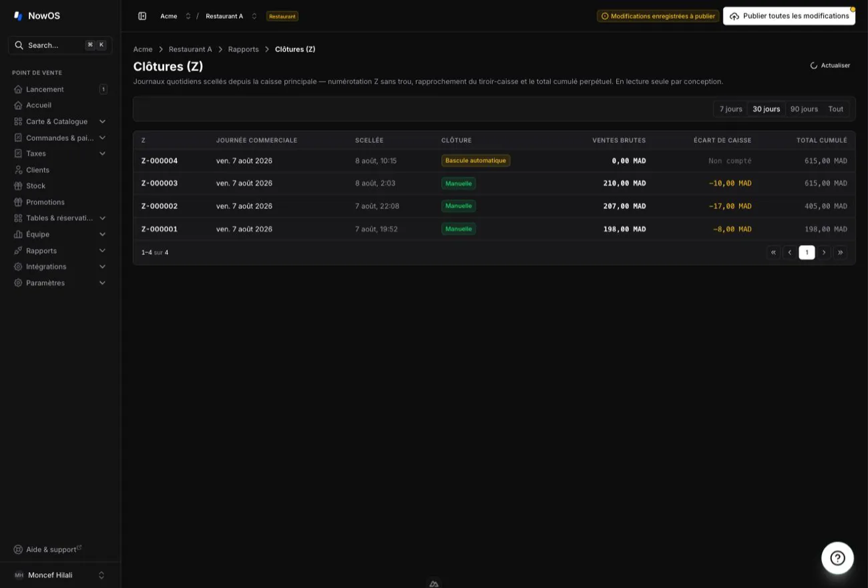This screenshot has height=588, width=868.
Task: Click the Ventes brutes column header
Action: [619, 140]
